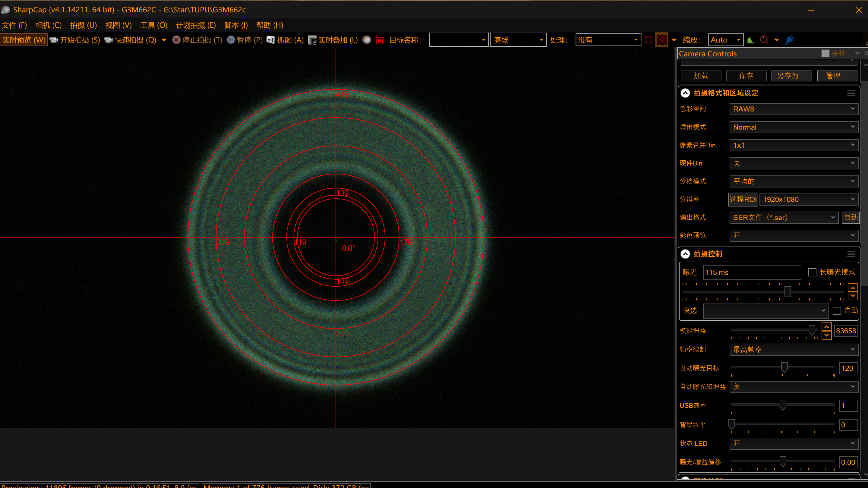
Task: Open the 色彩空间 RAW8 dropdown
Action: [794, 109]
